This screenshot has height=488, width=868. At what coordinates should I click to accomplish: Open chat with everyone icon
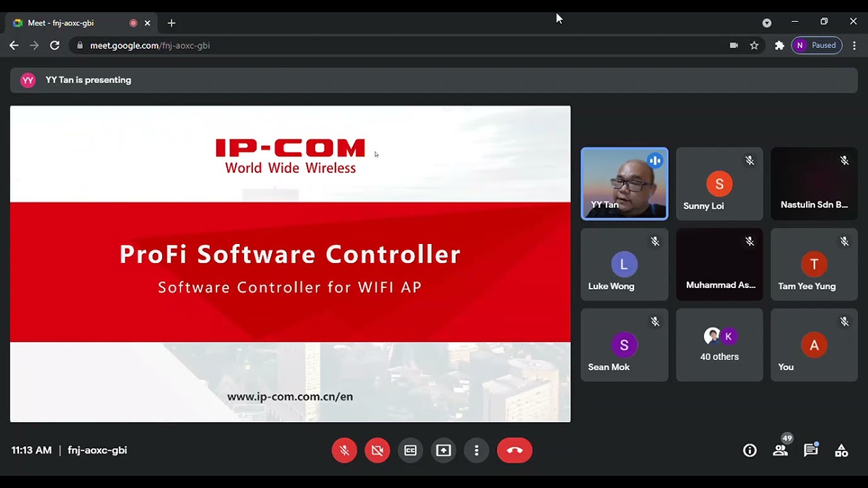click(811, 450)
